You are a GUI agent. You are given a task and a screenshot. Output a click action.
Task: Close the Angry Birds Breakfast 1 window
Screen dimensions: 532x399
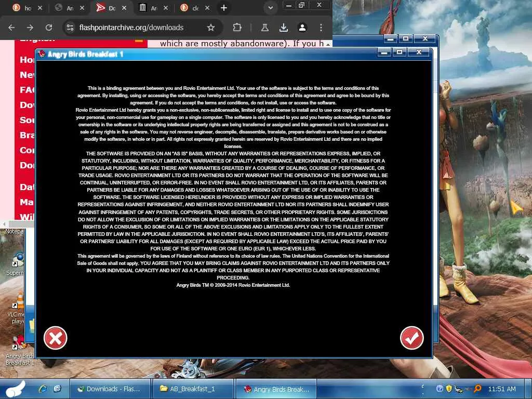pyautogui.click(x=419, y=52)
